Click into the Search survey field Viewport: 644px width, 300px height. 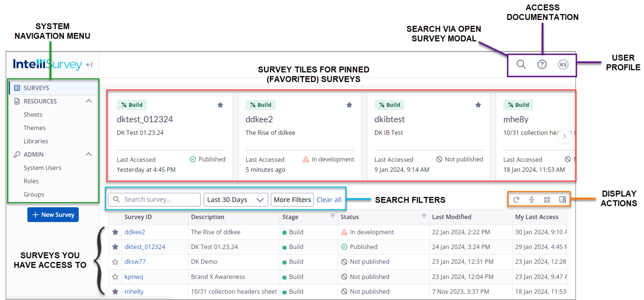coord(154,200)
